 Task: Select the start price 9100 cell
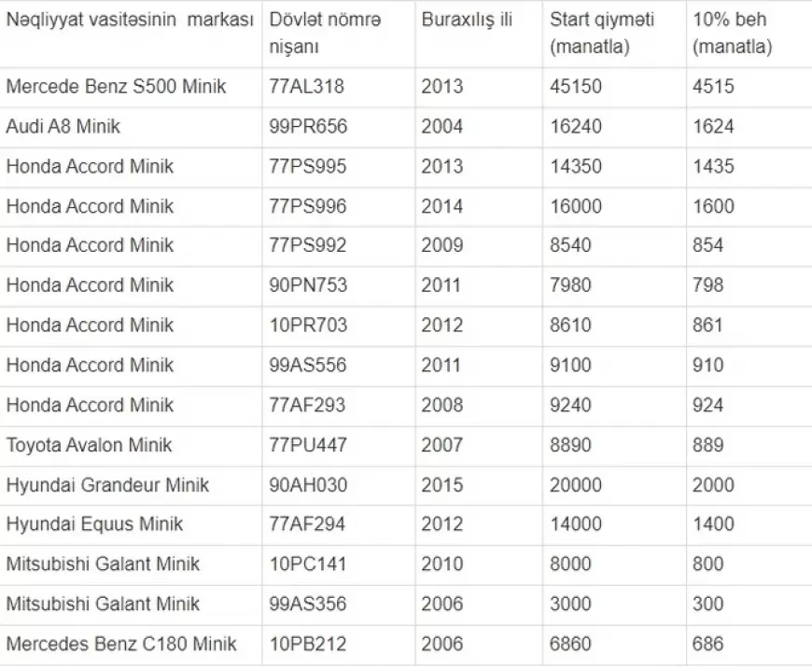click(x=570, y=365)
